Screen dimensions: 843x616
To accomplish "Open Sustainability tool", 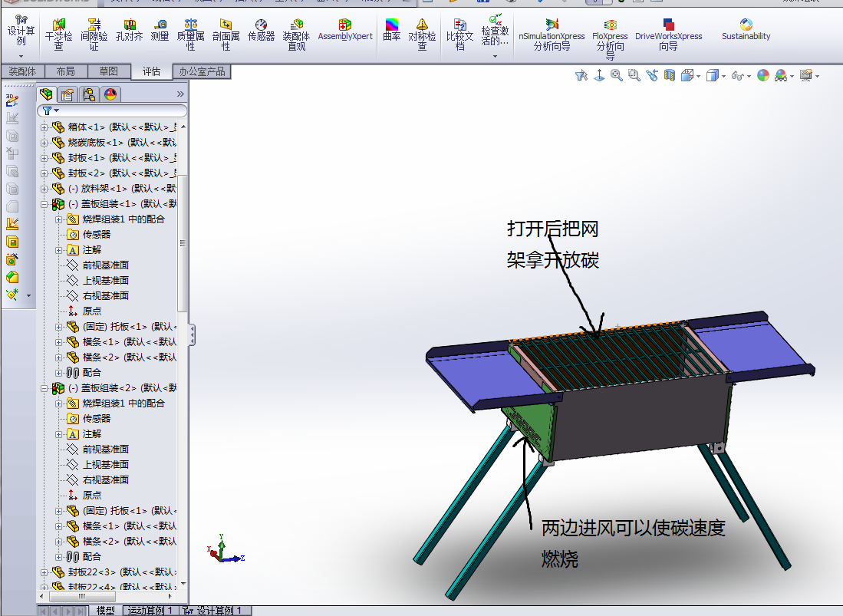I will click(746, 30).
